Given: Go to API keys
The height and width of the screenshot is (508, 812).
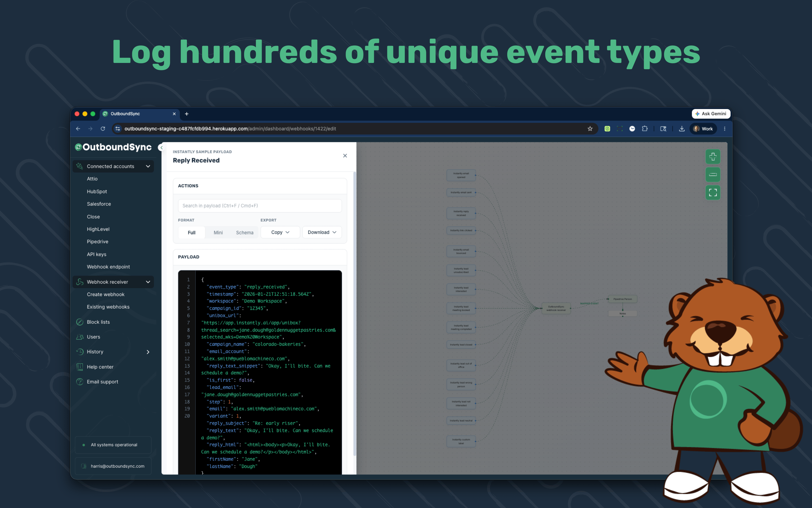Looking at the screenshot, I should 97,254.
